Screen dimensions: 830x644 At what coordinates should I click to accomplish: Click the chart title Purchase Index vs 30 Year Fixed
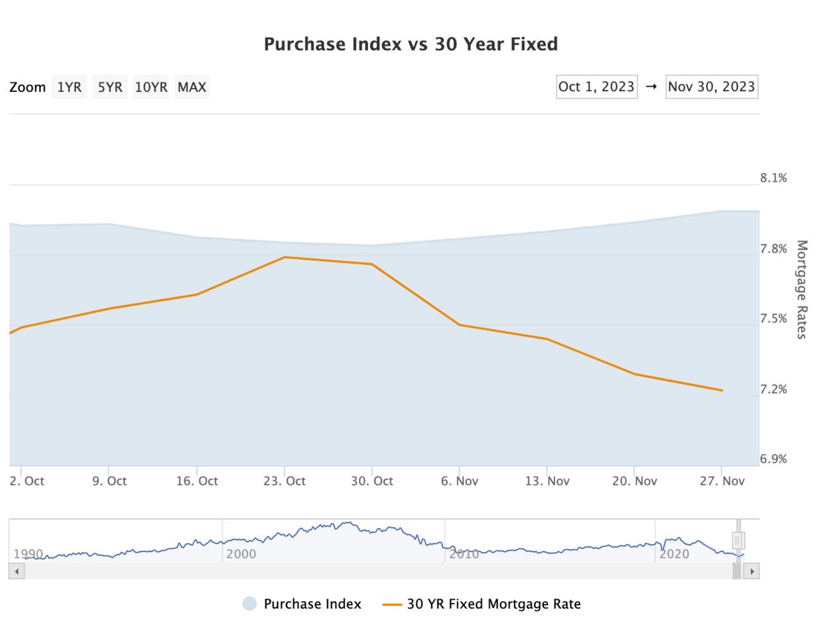tap(411, 44)
